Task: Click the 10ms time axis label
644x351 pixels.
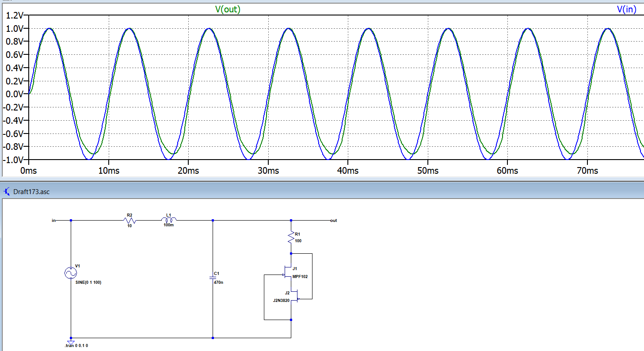Action: point(109,171)
